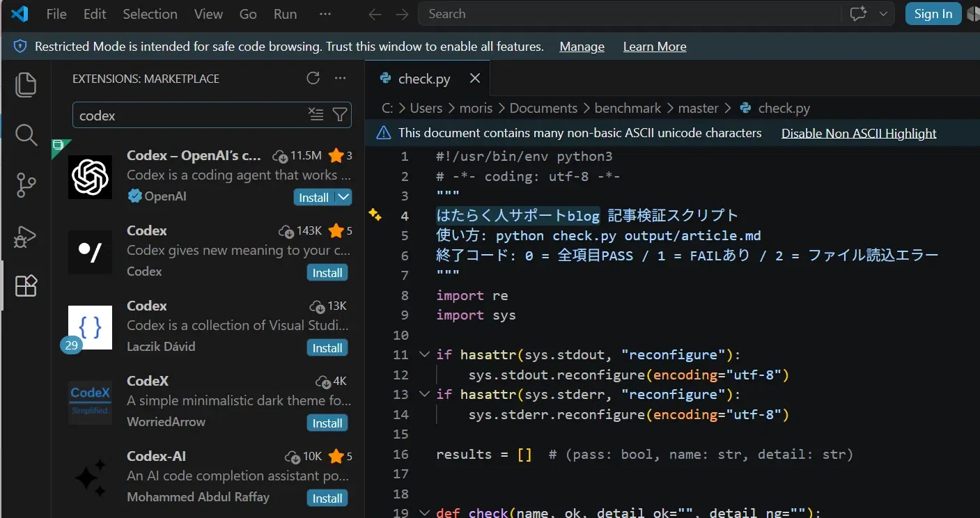Screen dimensions: 980x518
Task: Click the Python icon in breadcrumb
Action: click(746, 108)
